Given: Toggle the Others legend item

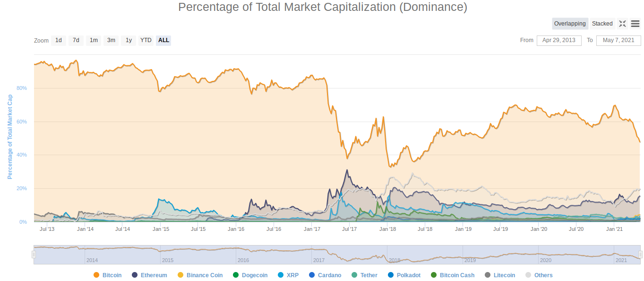Looking at the screenshot, I should point(539,275).
